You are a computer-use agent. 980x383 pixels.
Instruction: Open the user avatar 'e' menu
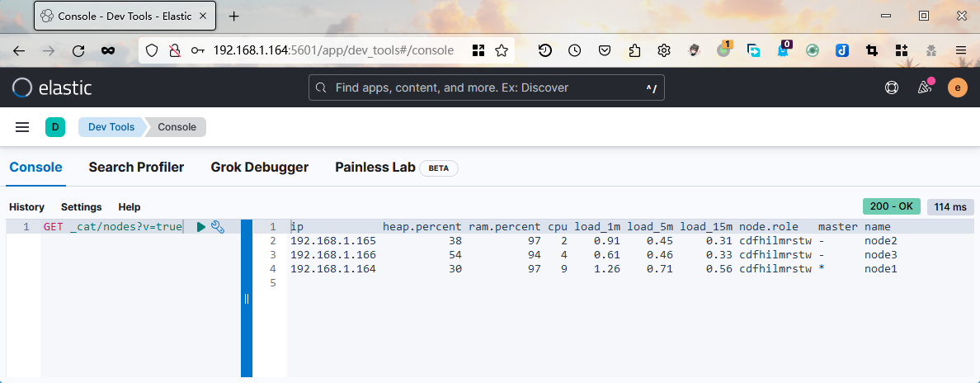click(x=957, y=87)
